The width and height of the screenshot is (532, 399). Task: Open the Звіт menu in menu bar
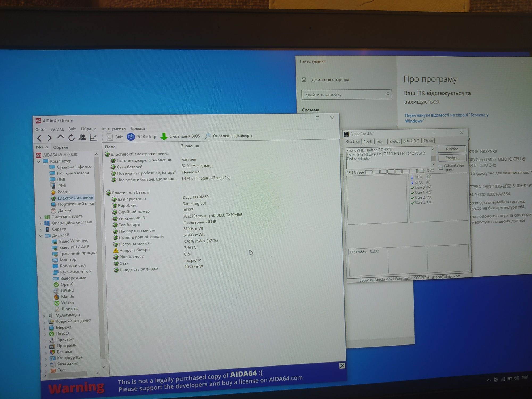pyautogui.click(x=72, y=129)
